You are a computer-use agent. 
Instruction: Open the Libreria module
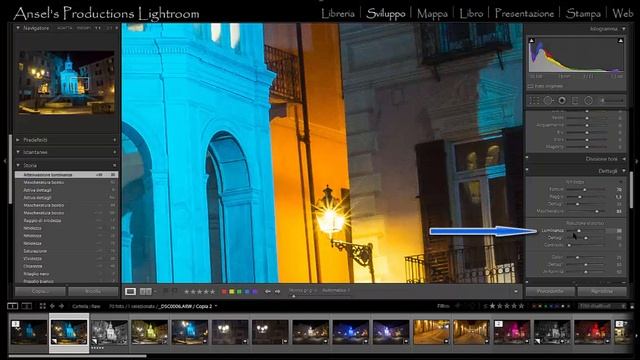(x=338, y=13)
